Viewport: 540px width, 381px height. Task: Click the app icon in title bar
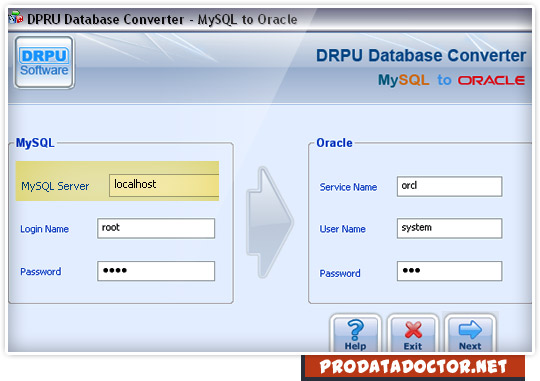click(16, 18)
